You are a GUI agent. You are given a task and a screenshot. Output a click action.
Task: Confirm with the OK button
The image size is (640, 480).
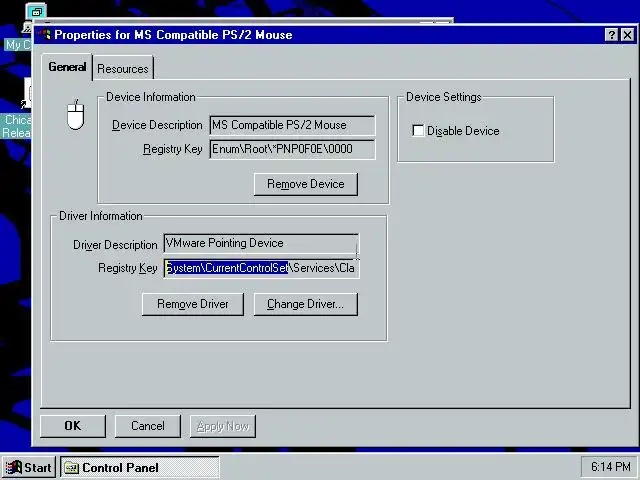pyautogui.click(x=73, y=426)
